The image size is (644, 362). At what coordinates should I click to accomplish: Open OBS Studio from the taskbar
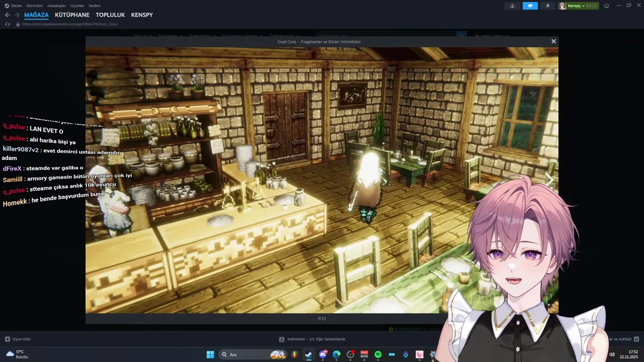pyautogui.click(x=350, y=354)
